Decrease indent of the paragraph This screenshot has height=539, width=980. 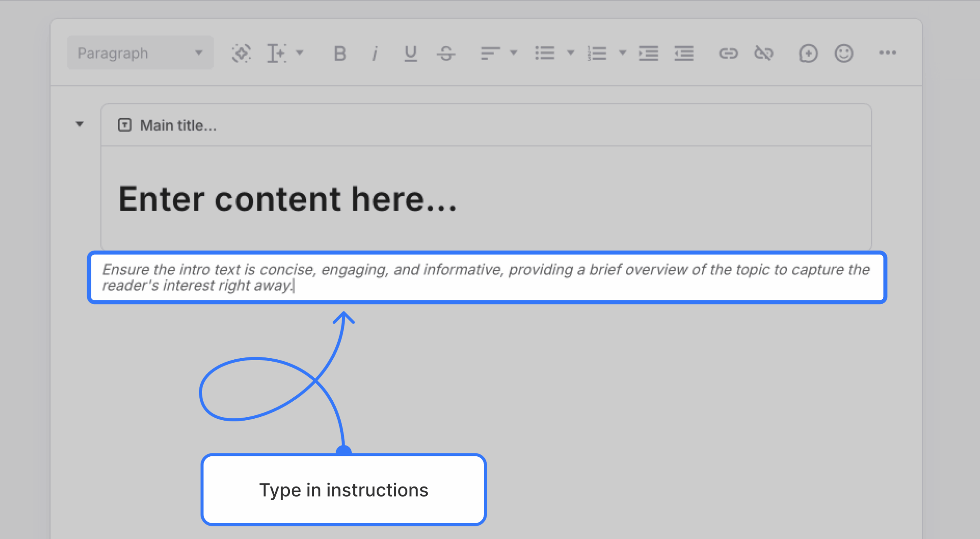pyautogui.click(x=684, y=53)
